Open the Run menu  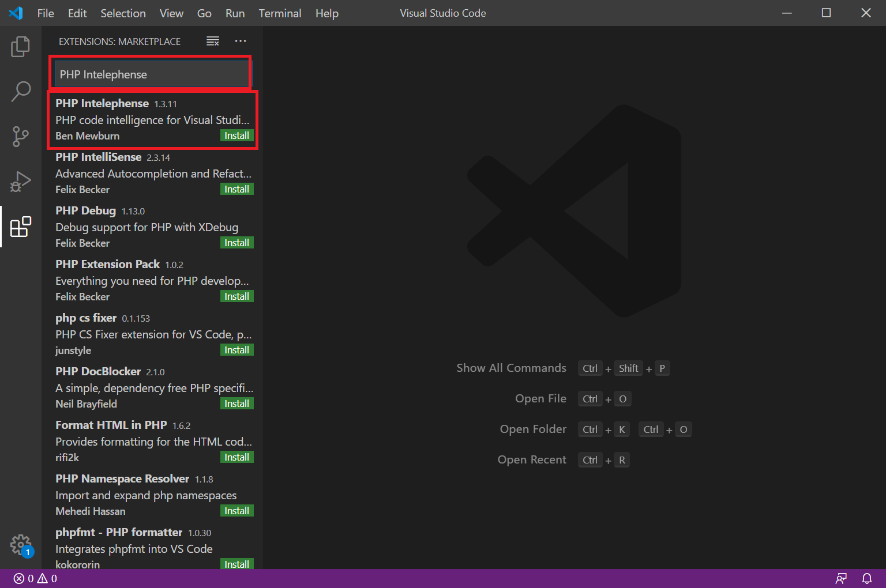235,13
